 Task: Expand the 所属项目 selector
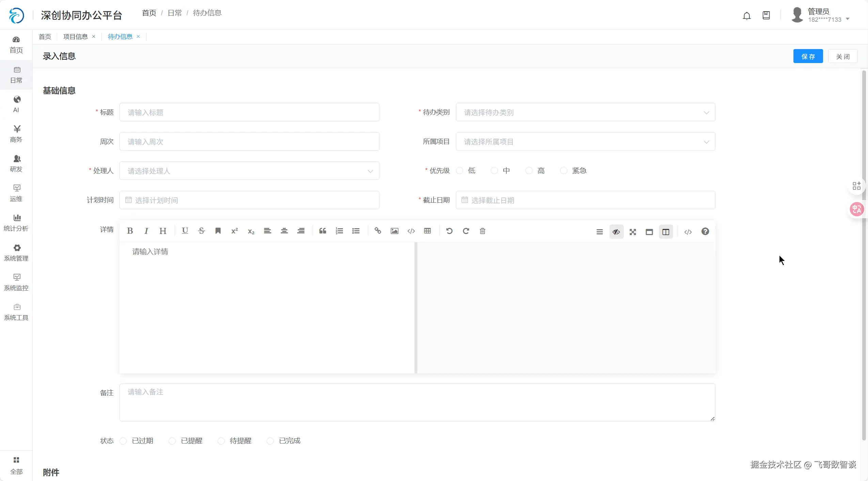pyautogui.click(x=585, y=142)
